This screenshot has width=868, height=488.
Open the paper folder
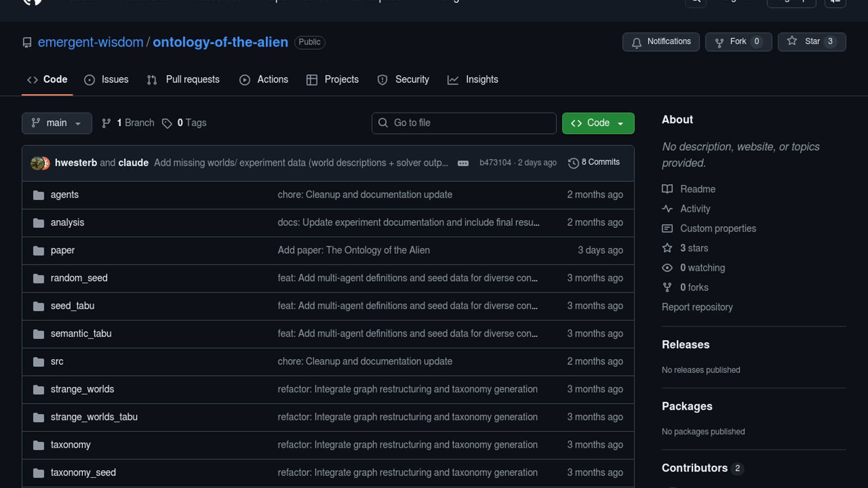[x=62, y=250]
